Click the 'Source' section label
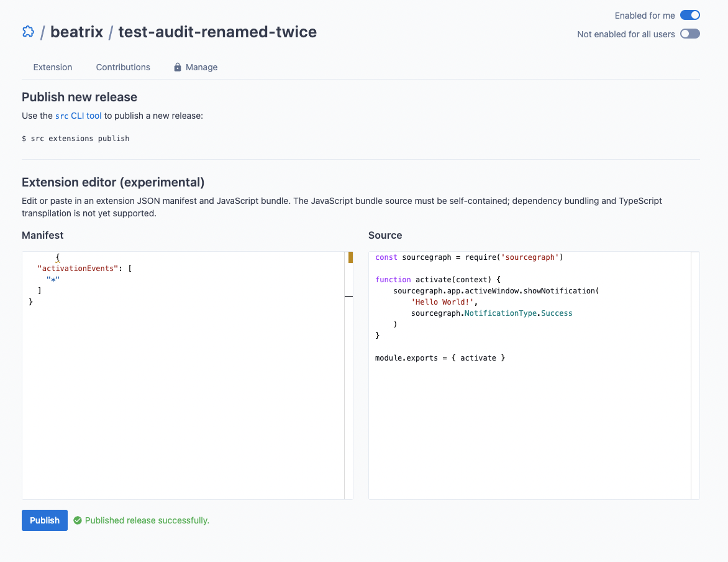The height and width of the screenshot is (562, 728). coord(385,235)
